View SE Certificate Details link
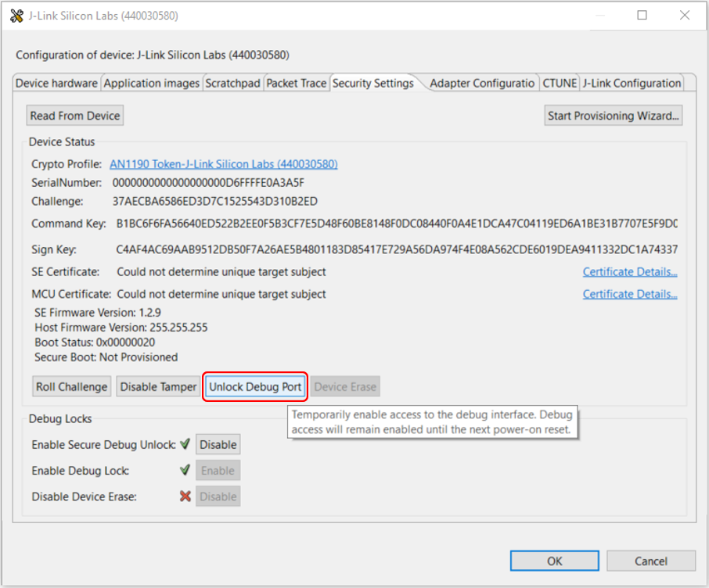 [629, 272]
